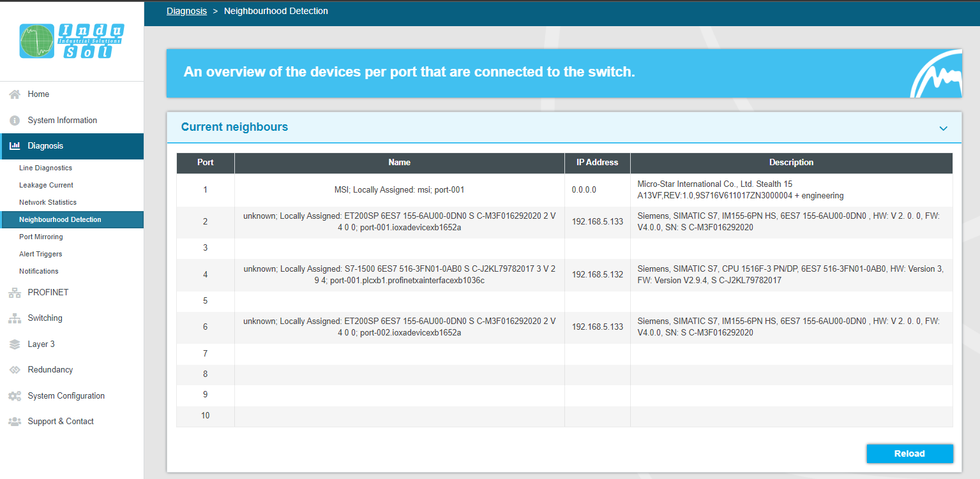Click the Description column header
The width and height of the screenshot is (980, 479).
pyautogui.click(x=792, y=163)
